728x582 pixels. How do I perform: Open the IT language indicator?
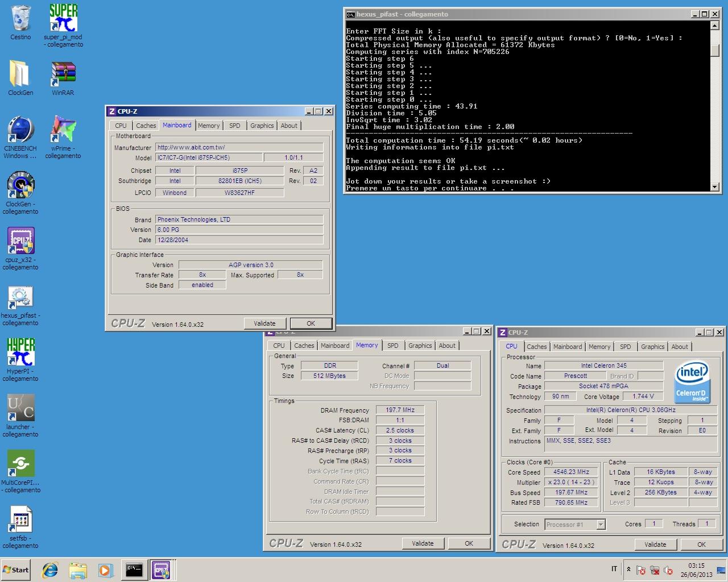pos(614,569)
